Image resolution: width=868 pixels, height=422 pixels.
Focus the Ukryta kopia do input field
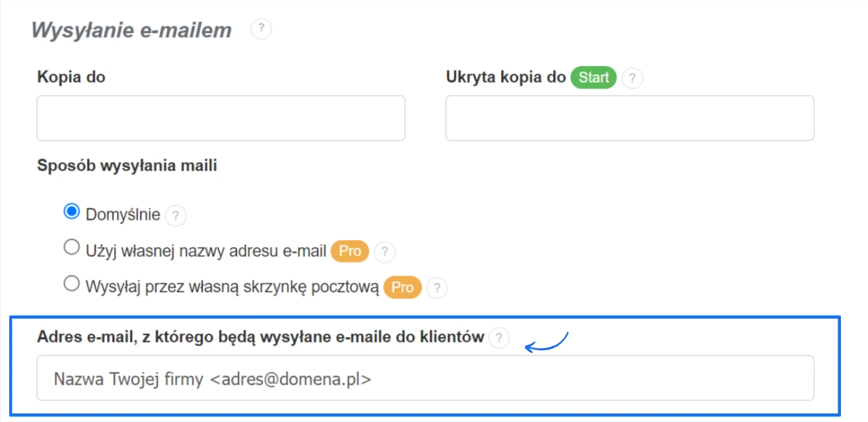630,118
